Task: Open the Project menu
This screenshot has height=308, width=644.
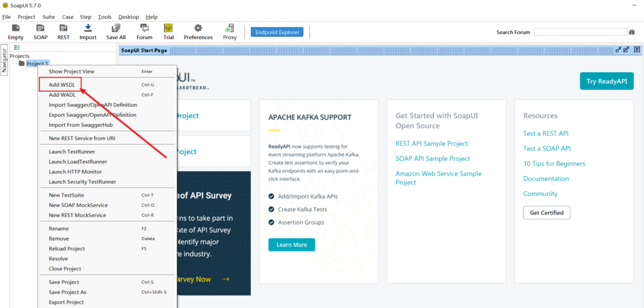Action: pos(26,17)
